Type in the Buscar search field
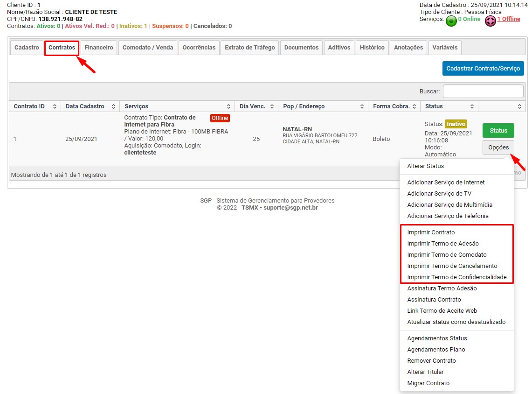This screenshot has height=394, width=532. coord(483,91)
